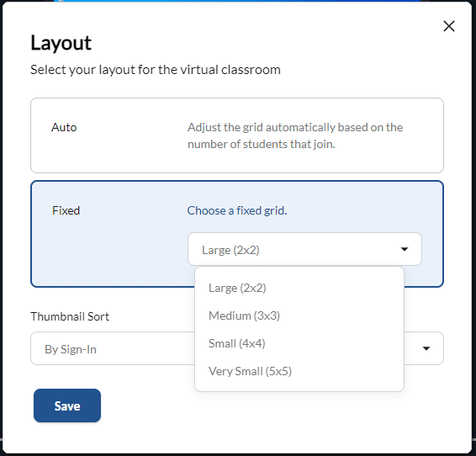
Task: Open the By Sign-In sort dropdown
Action: tap(113, 348)
